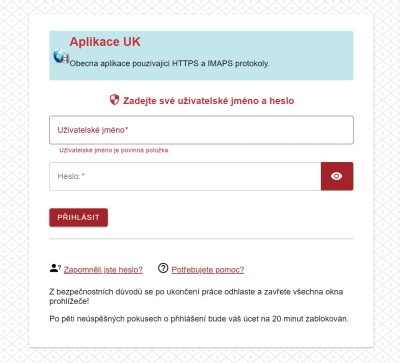Open the Zapomněli jste heslo? link
This screenshot has width=400, height=363.
pos(103,270)
